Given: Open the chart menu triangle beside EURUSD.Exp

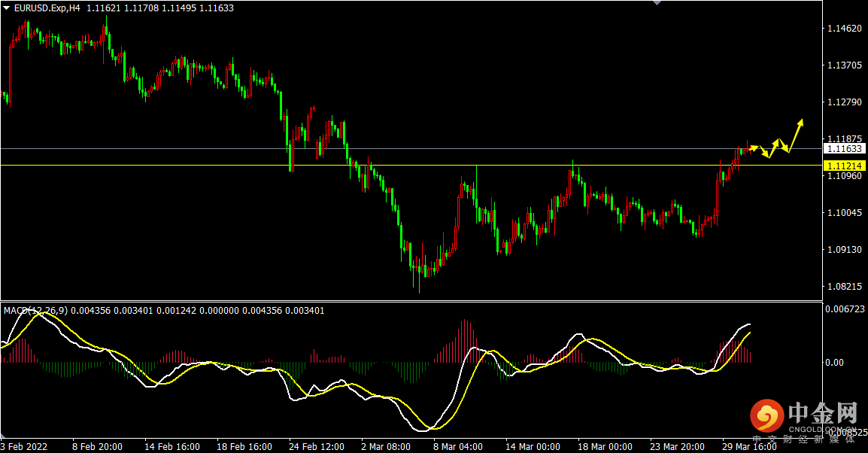Looking at the screenshot, I should point(7,8).
